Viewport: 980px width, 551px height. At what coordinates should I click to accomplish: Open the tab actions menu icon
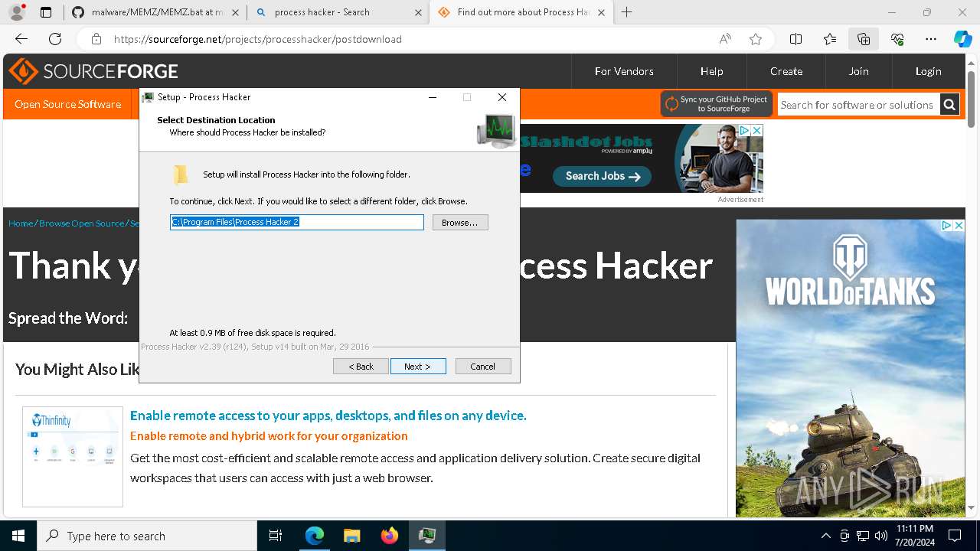46,12
